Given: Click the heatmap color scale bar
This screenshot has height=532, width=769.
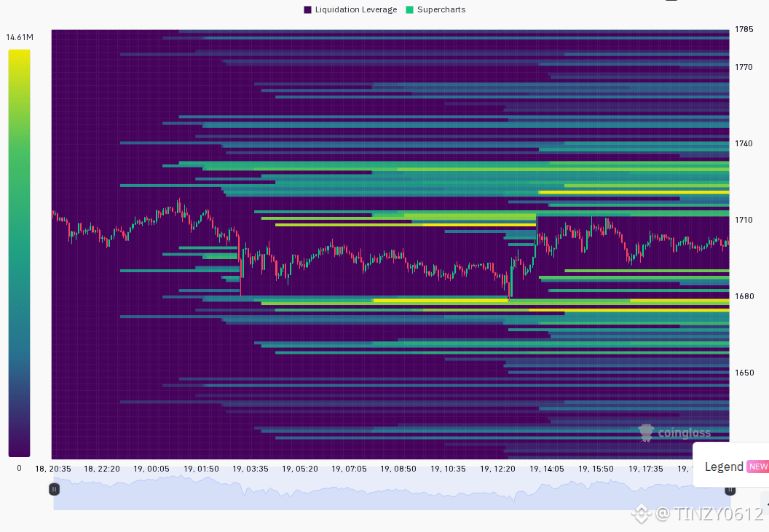Looking at the screenshot, I should (x=19, y=253).
